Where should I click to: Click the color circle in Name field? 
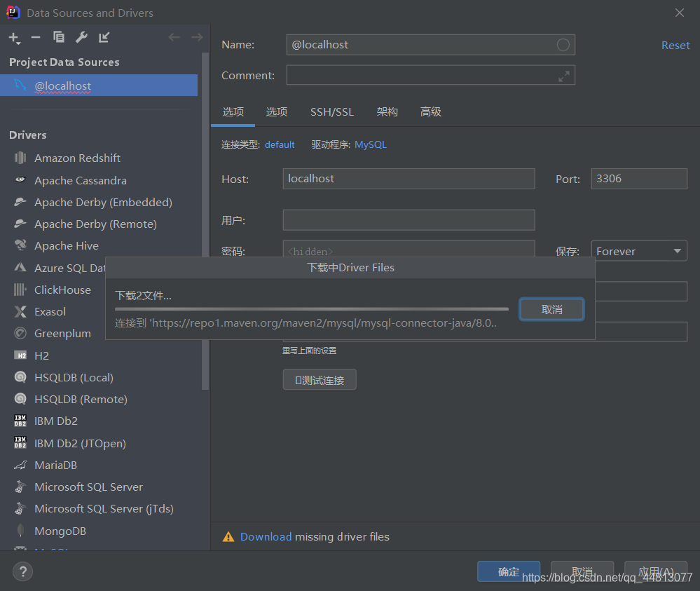tap(563, 45)
